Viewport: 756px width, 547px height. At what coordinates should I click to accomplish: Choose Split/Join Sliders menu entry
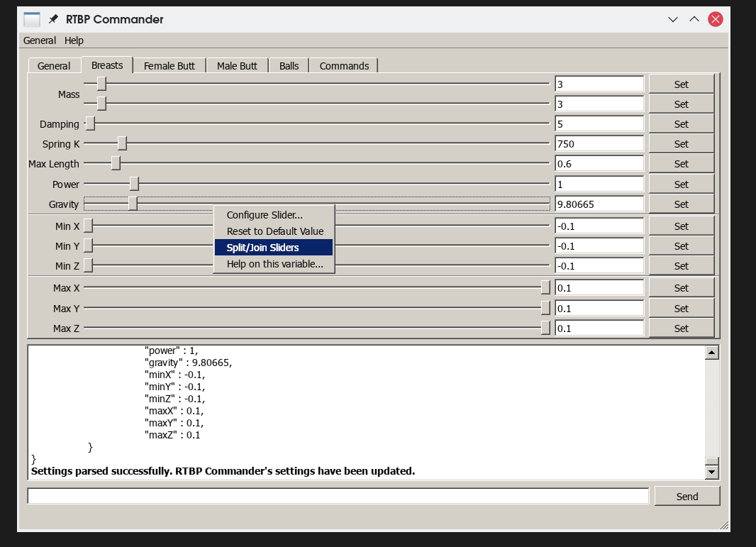tap(274, 248)
